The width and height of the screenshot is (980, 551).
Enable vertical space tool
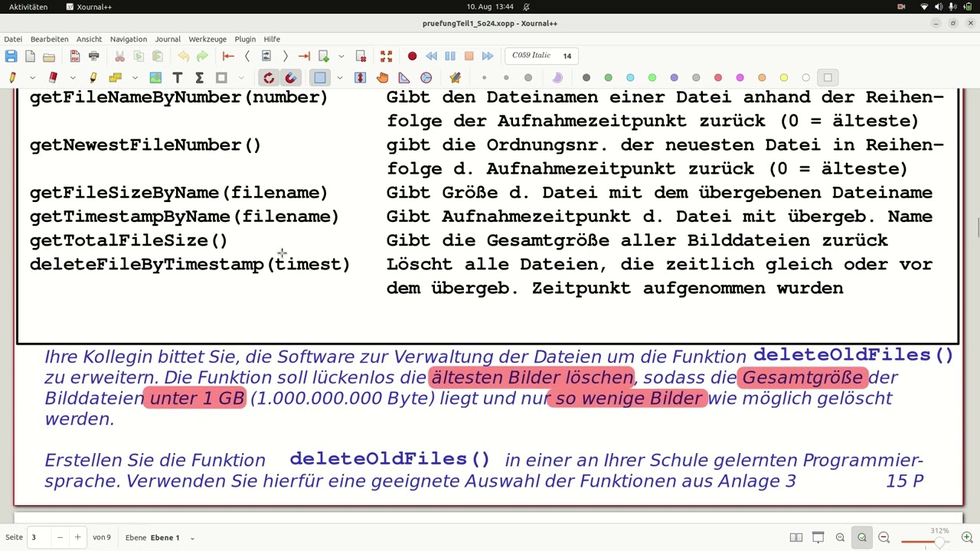[x=361, y=77]
